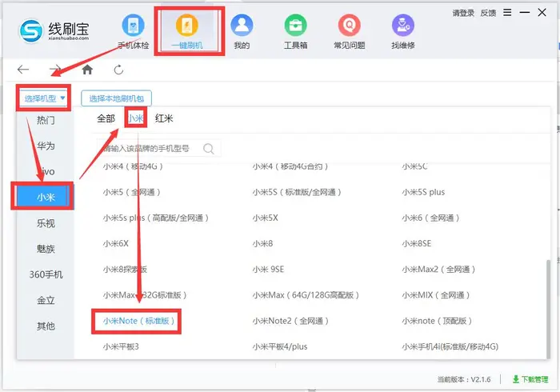The image size is (560, 392).
Task: Choose 小米Note（标准版）model
Action: (139, 321)
